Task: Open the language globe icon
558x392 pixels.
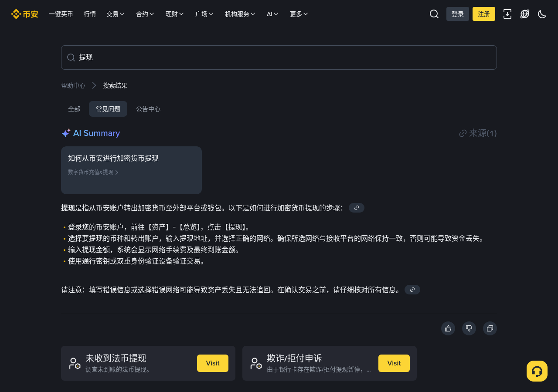Action: pos(525,14)
